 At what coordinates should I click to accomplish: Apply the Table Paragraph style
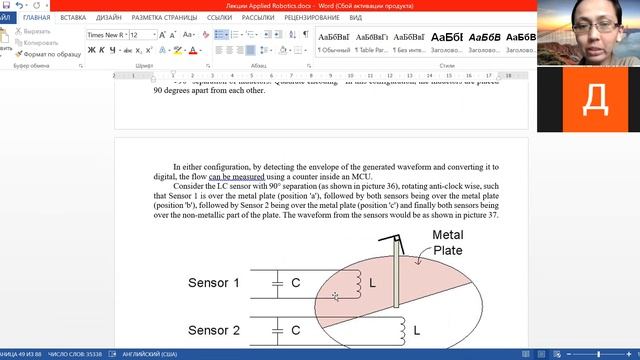[371, 42]
